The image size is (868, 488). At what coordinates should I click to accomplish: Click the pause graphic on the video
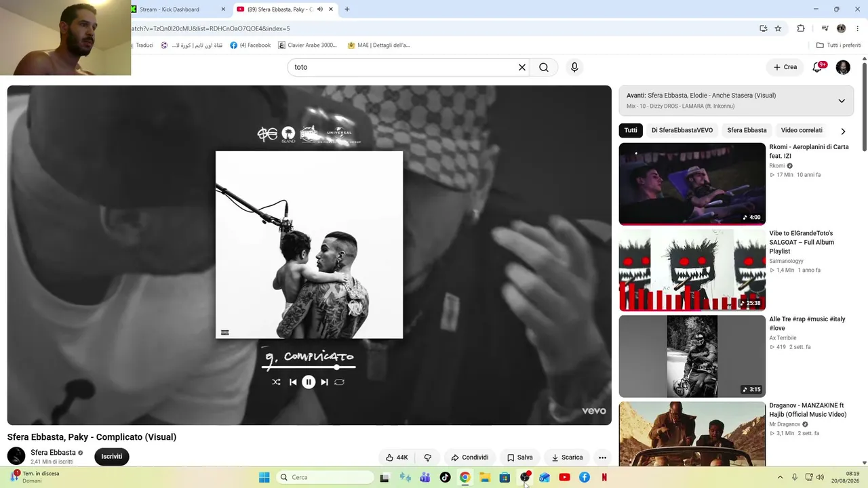pyautogui.click(x=309, y=382)
